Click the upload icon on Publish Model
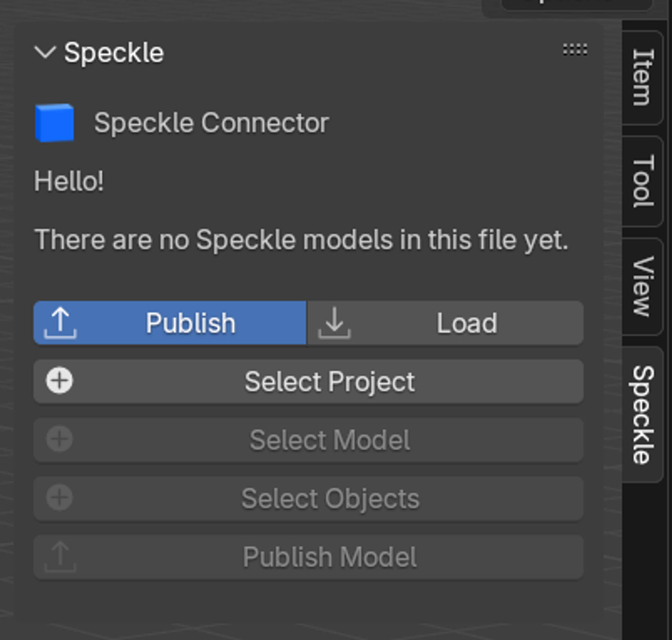The width and height of the screenshot is (672, 640). [60, 557]
